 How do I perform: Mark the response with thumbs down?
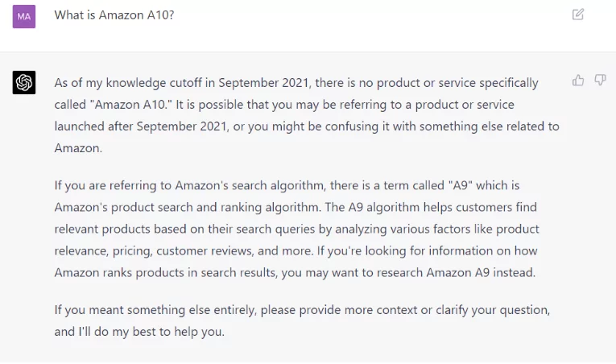600,81
